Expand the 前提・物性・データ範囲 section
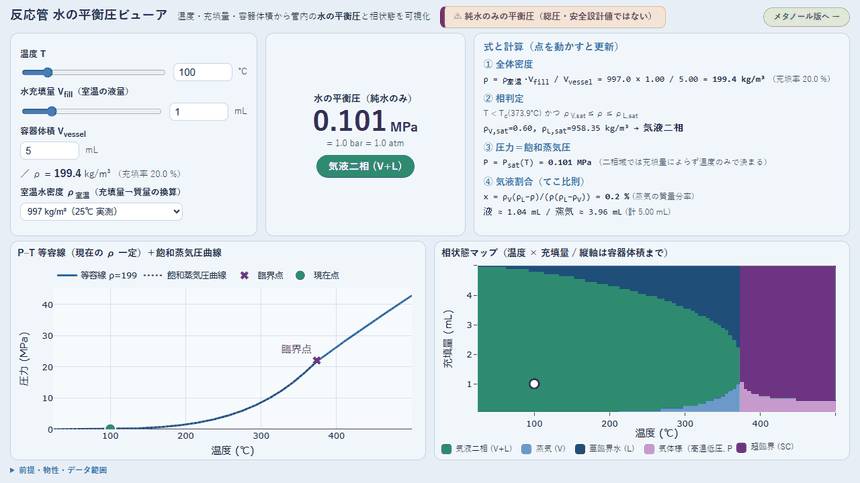This screenshot has height=483, width=860. (x=58, y=470)
